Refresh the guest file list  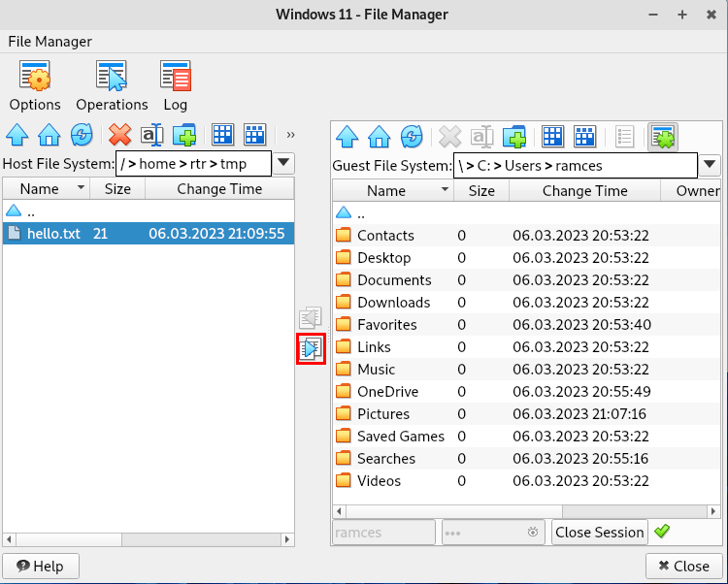412,137
